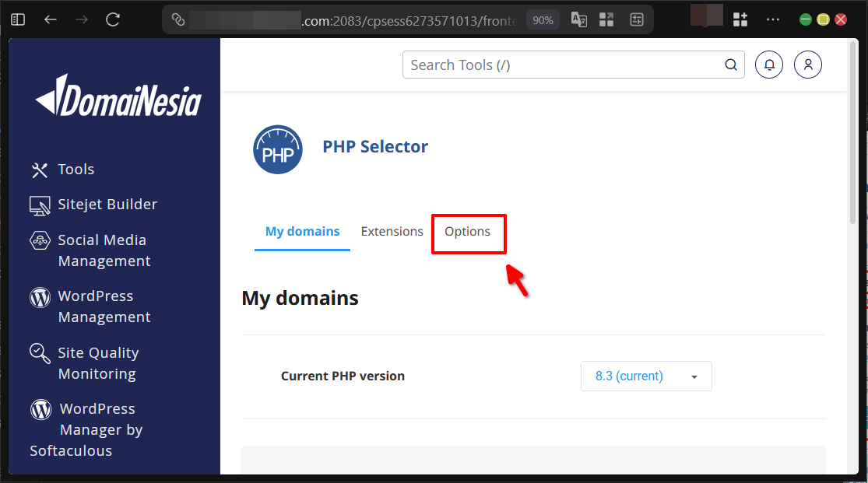Screen dimensions: 868x483
Task: Open the account profile icon
Action: click(x=807, y=65)
